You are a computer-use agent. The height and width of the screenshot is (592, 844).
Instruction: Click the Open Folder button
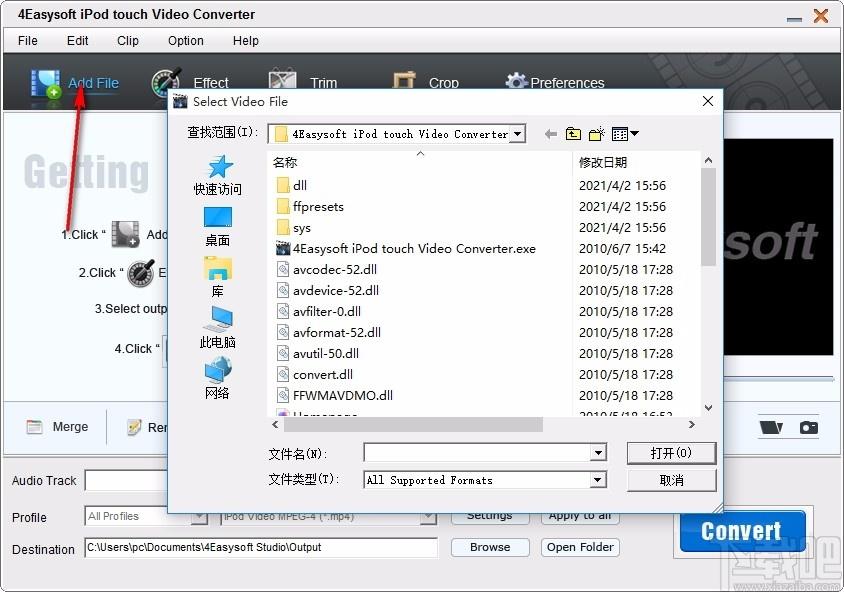[580, 547]
